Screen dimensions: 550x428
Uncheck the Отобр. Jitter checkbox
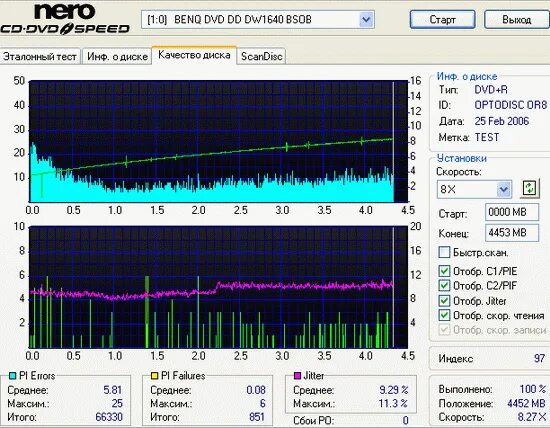point(444,301)
